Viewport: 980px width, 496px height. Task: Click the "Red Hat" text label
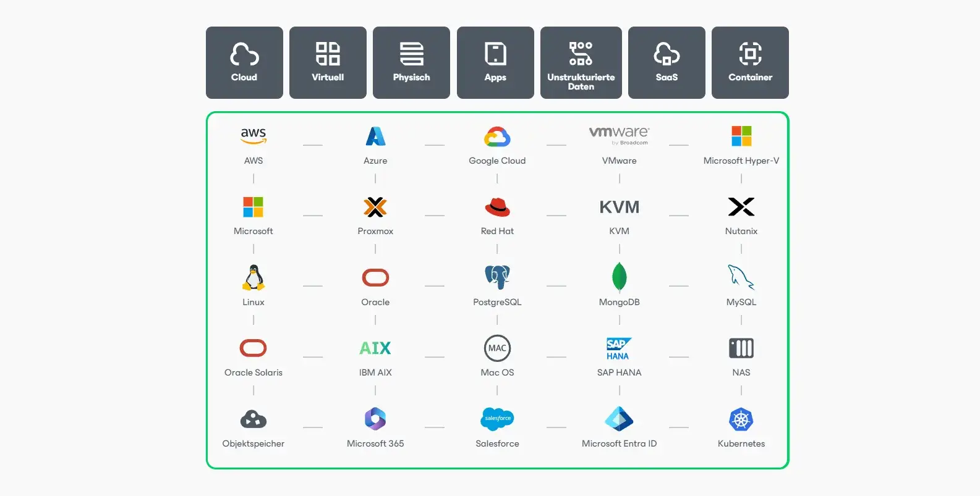click(497, 231)
